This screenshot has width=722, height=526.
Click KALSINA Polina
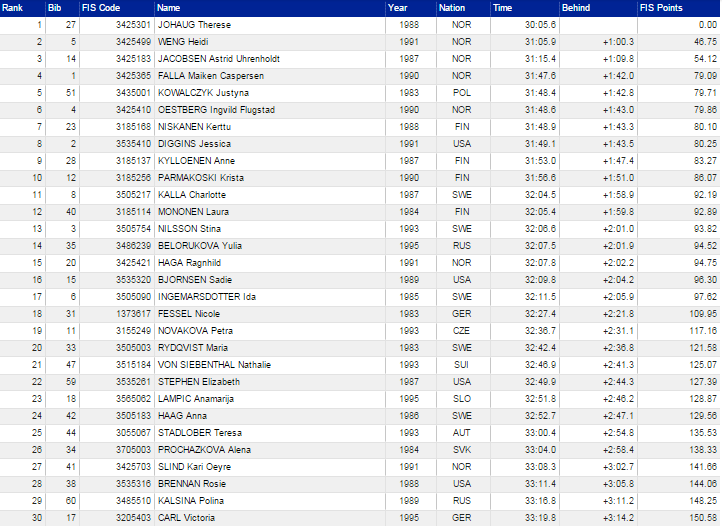click(x=191, y=502)
